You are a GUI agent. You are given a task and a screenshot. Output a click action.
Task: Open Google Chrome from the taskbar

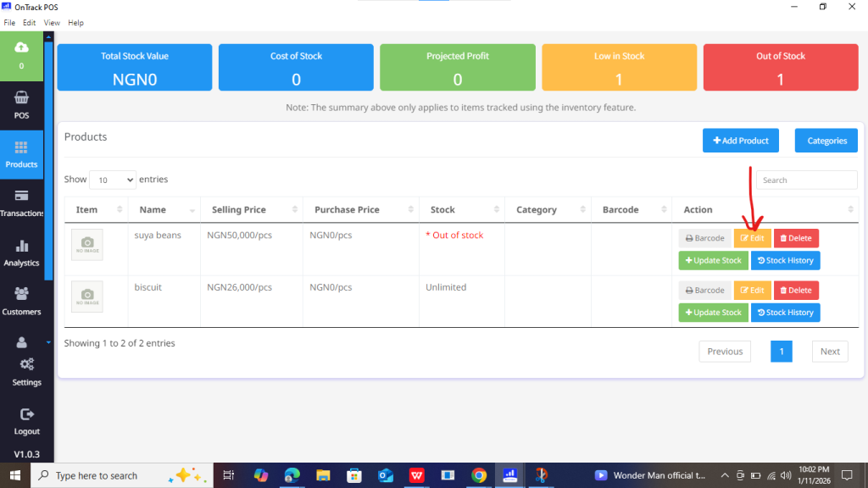click(479, 475)
